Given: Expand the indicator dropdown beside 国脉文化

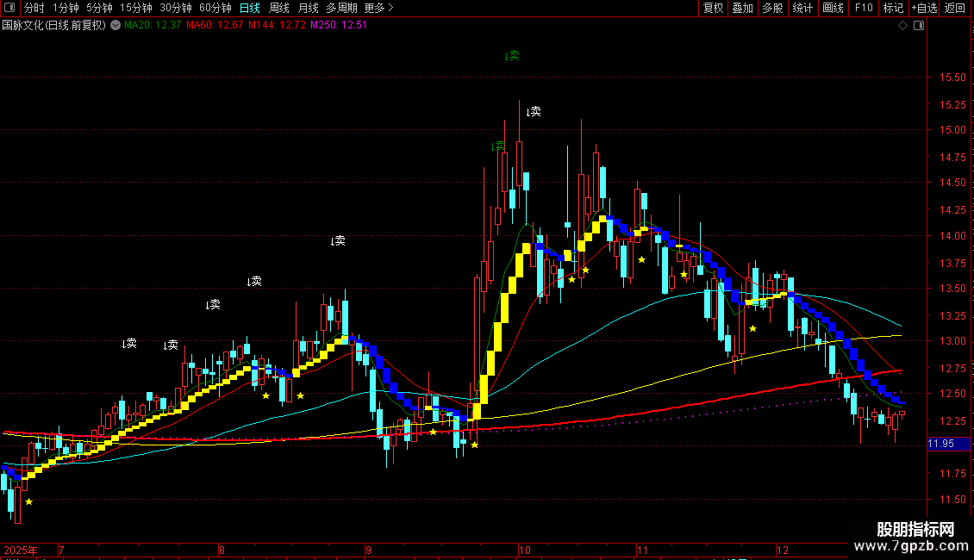Looking at the screenshot, I should (x=116, y=26).
